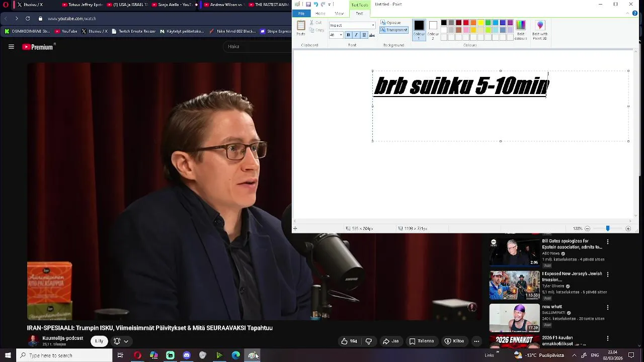Switch to the Totuus Jeffrey Epstein browser tab
The height and width of the screenshot is (362, 644).
coord(82,5)
